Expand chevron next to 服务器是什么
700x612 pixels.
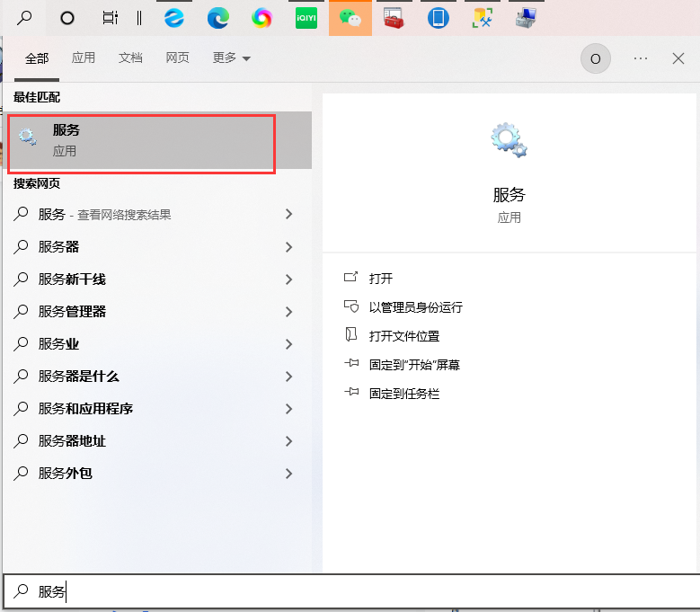tap(288, 377)
